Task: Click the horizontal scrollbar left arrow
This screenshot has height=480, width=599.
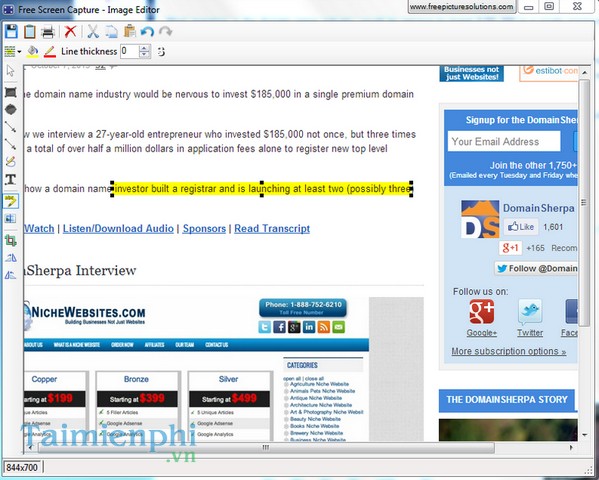Action: click(31, 447)
